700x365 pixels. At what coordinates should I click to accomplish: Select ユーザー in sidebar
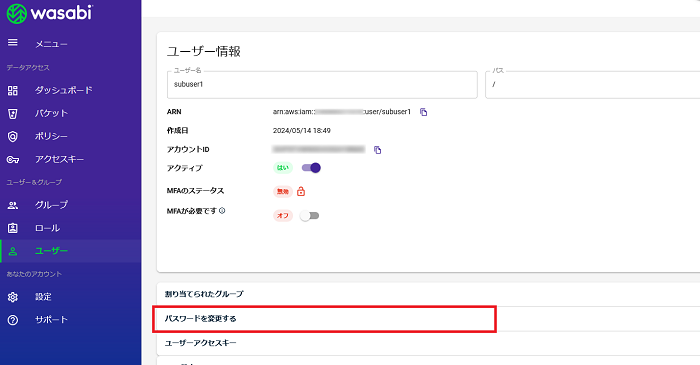pyautogui.click(x=71, y=251)
